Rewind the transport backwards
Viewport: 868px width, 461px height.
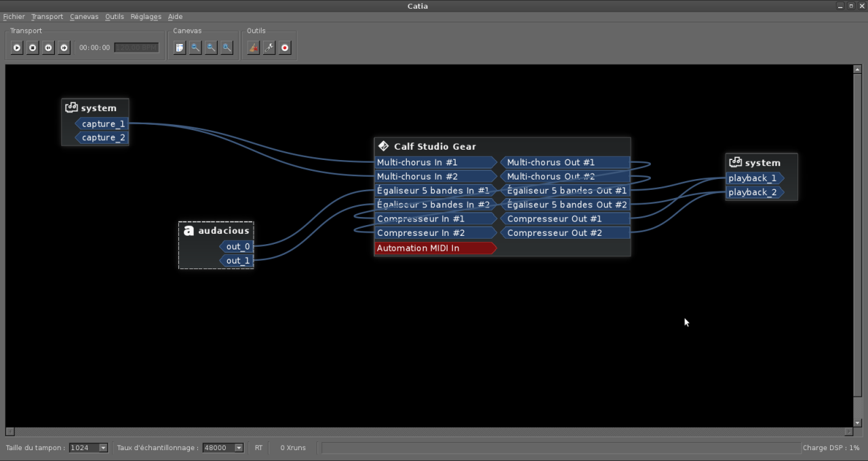(48, 47)
